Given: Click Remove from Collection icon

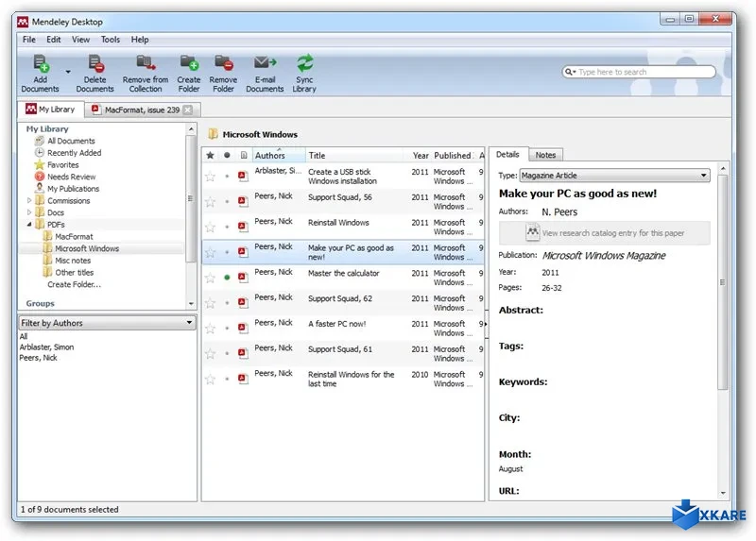Looking at the screenshot, I should click(146, 64).
